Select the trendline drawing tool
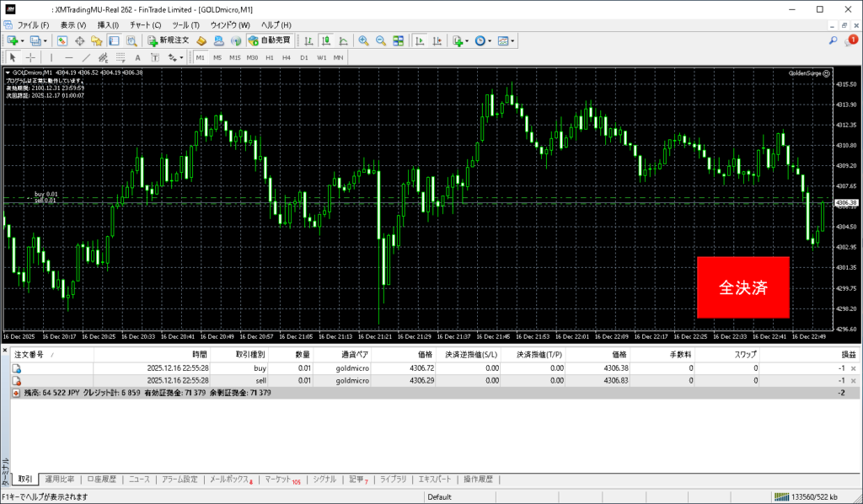This screenshot has width=863, height=504. coord(86,57)
